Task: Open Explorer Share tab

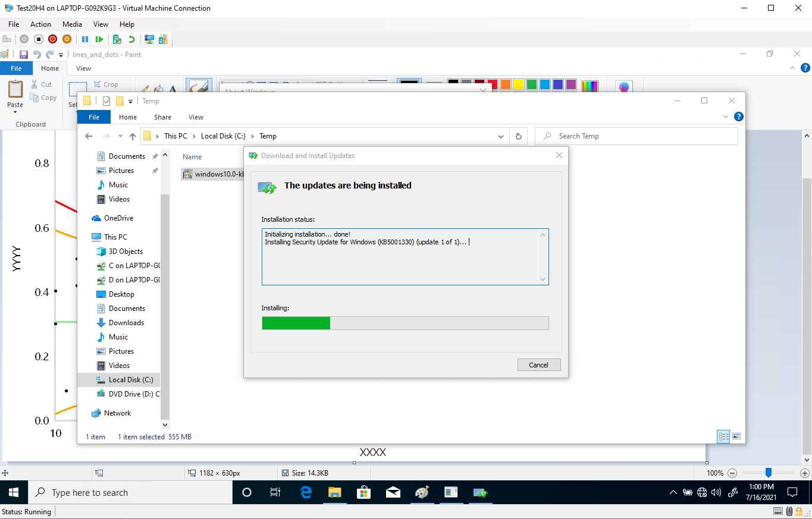Action: point(162,117)
